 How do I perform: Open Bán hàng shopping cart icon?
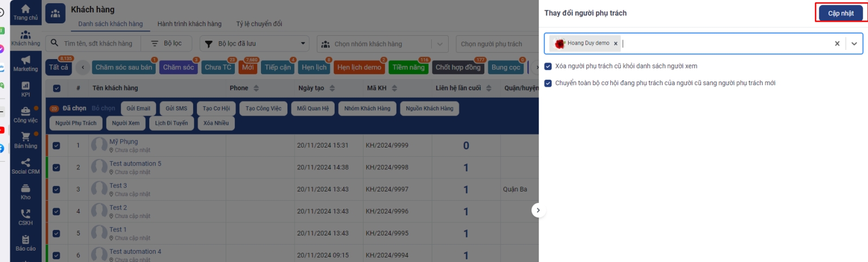[25, 137]
